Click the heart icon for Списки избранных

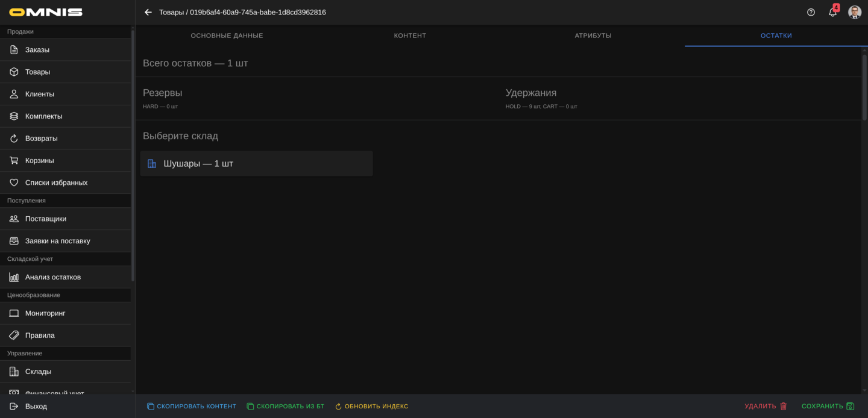click(14, 182)
